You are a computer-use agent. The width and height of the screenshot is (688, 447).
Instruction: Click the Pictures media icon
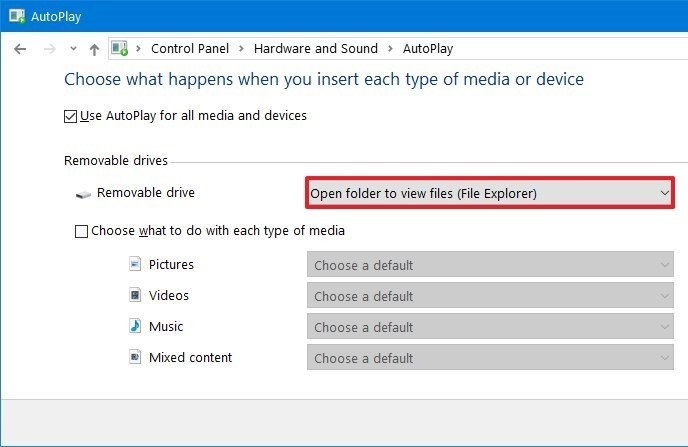coord(135,265)
